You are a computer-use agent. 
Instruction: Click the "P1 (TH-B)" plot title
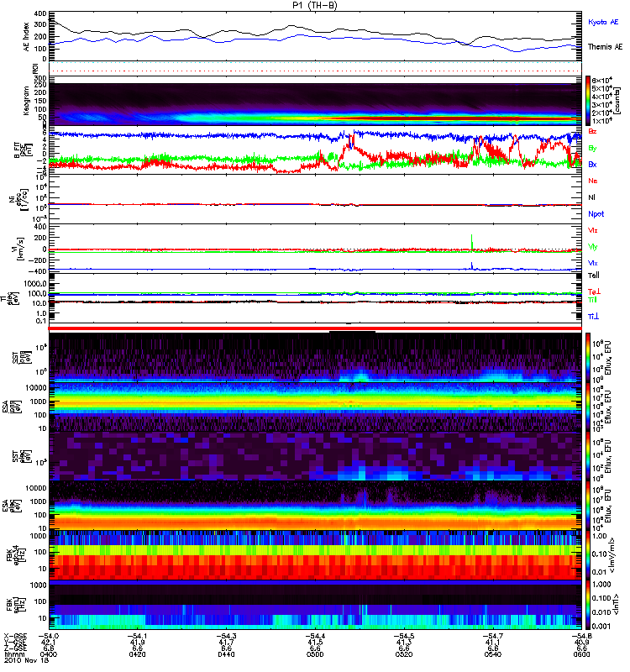pos(314,5)
